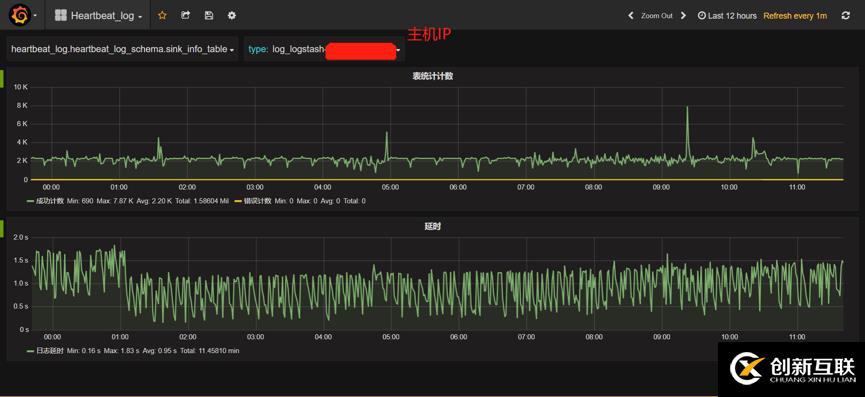This screenshot has width=865, height=397.
Task: Click the green row handle beside 表统计计数
Action: click(x=2, y=79)
